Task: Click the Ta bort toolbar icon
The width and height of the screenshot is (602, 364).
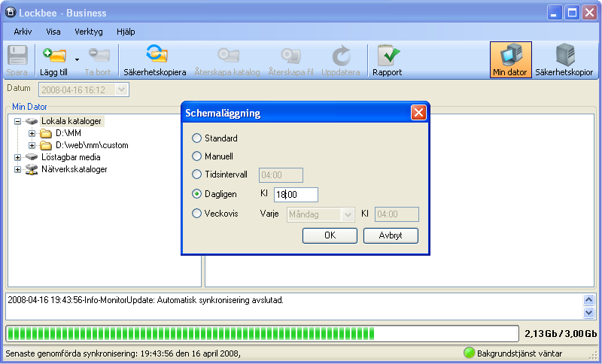Action: tap(99, 55)
